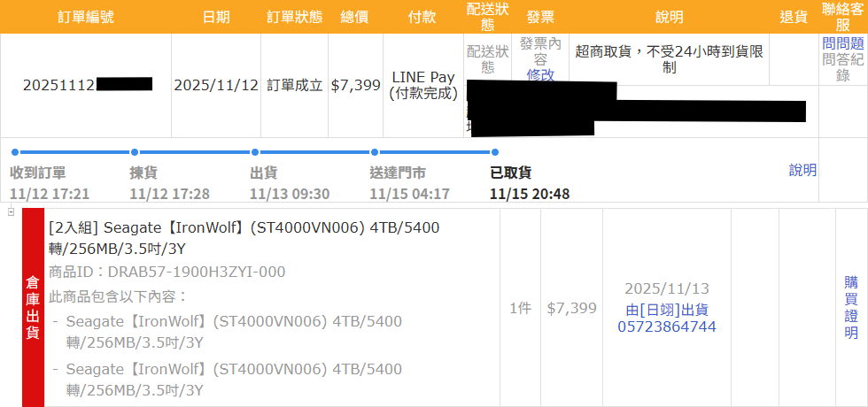Screen dimensions: 868x407
Task: Click the 配送狀態 link in order row
Action: pyautogui.click(x=488, y=59)
